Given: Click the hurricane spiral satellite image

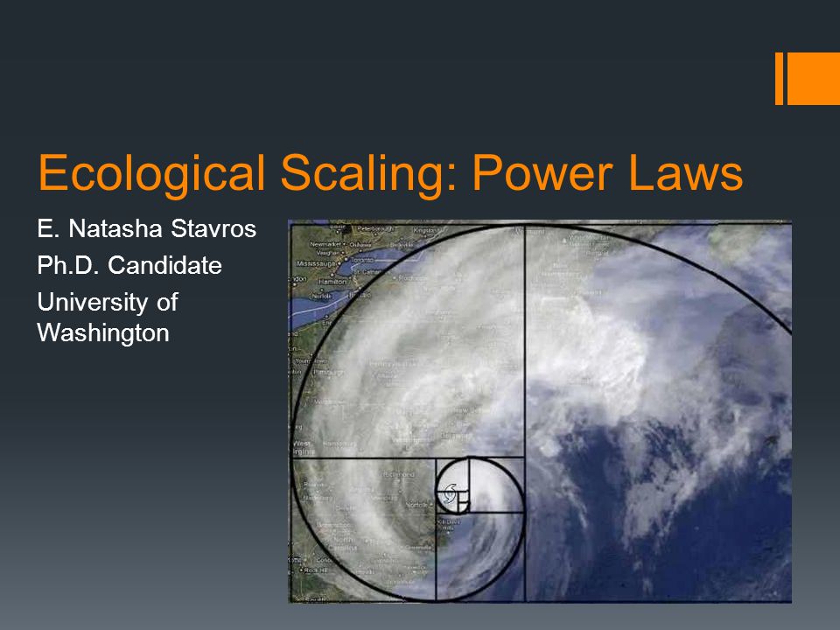Looking at the screenshot, I should click(x=540, y=411).
